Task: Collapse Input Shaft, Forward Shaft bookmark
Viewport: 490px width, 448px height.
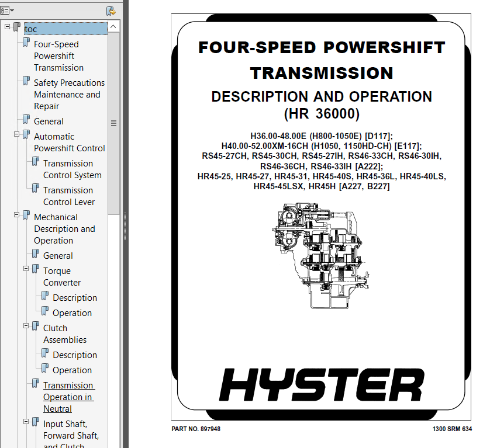Action: [x=26, y=422]
